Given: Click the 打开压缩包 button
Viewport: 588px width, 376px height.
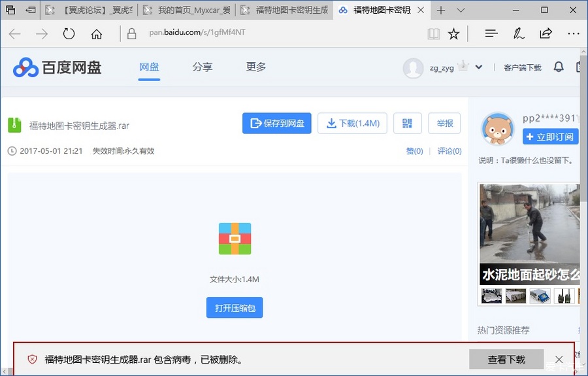Looking at the screenshot, I should point(235,308).
